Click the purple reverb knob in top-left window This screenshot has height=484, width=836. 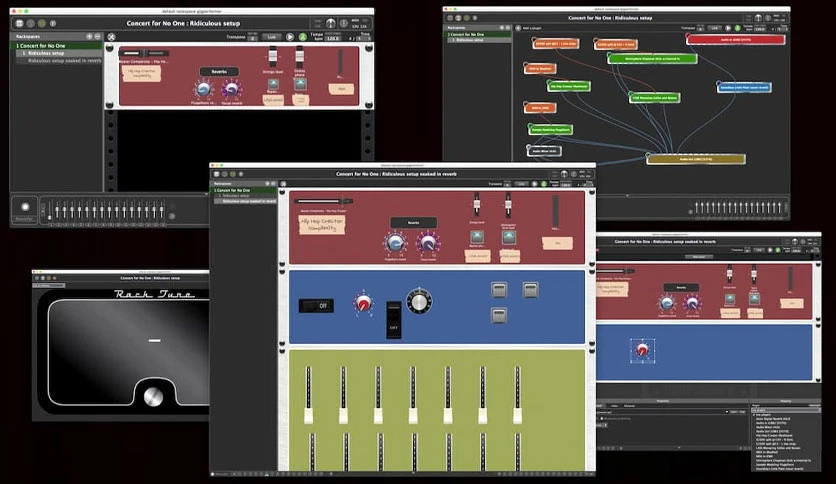(x=231, y=89)
